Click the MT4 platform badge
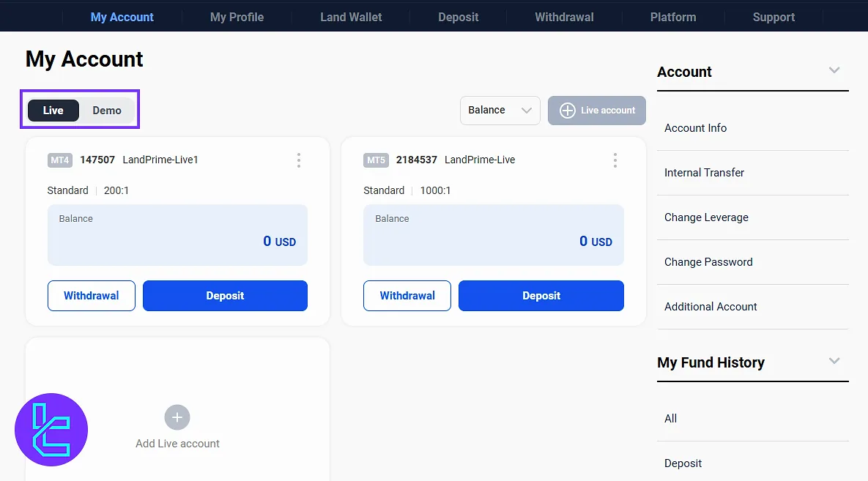 pyautogui.click(x=60, y=160)
